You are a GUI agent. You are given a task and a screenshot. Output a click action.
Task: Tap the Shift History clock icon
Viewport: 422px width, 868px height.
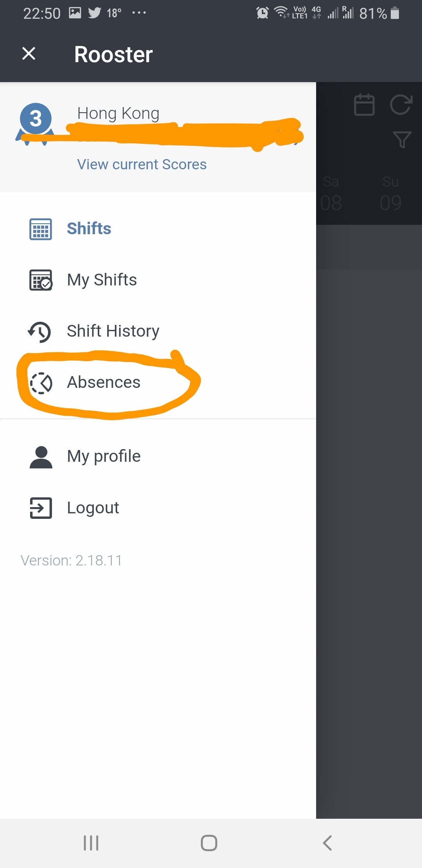click(x=39, y=332)
